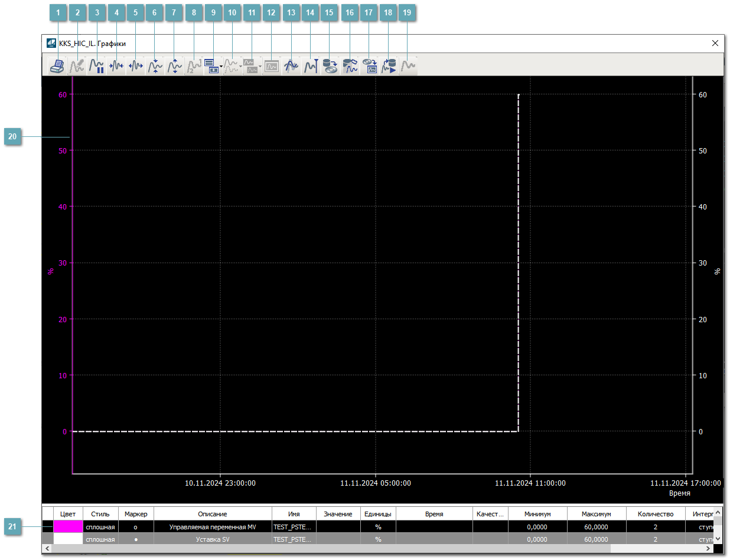730x560 pixels.
Task: Select the Уставка SV row
Action: point(212,539)
